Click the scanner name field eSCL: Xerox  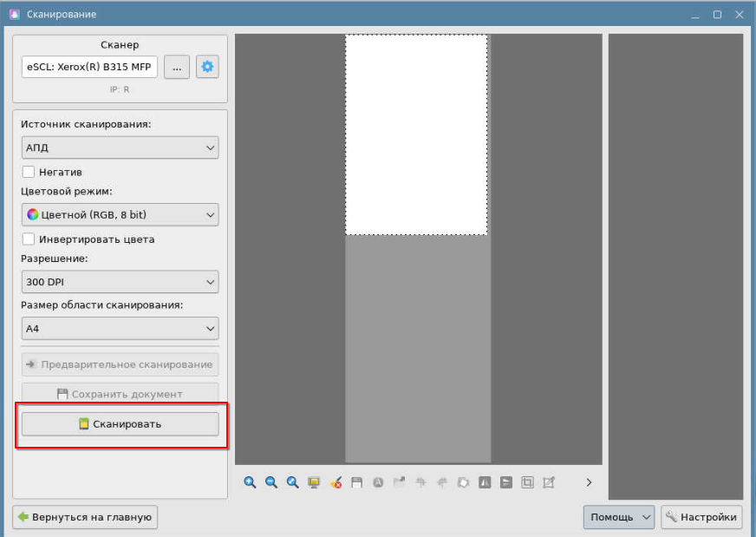(89, 67)
